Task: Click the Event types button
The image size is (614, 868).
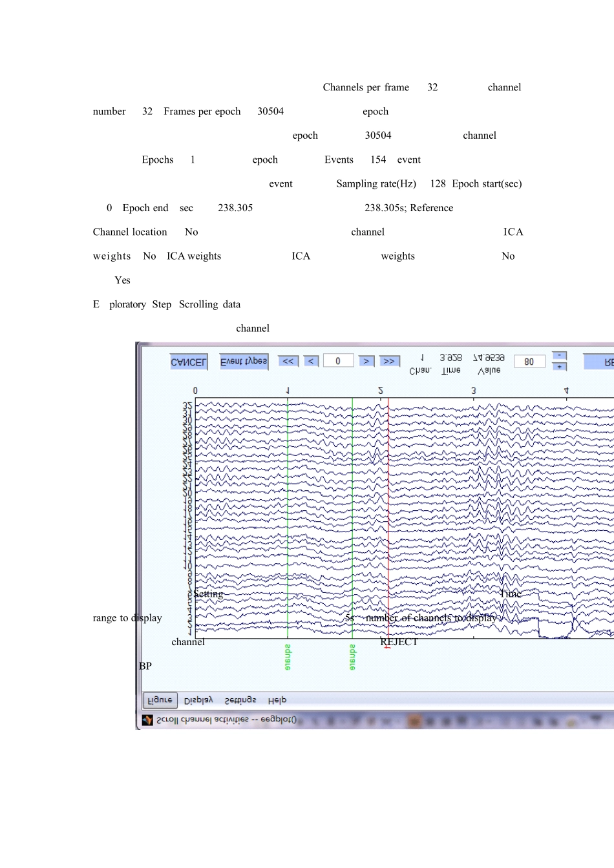Action: click(x=244, y=362)
